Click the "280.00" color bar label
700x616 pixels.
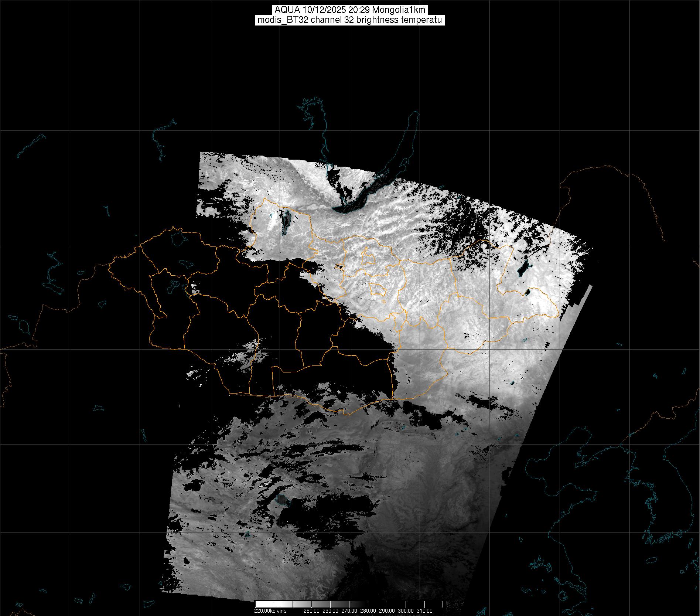pos(368,611)
